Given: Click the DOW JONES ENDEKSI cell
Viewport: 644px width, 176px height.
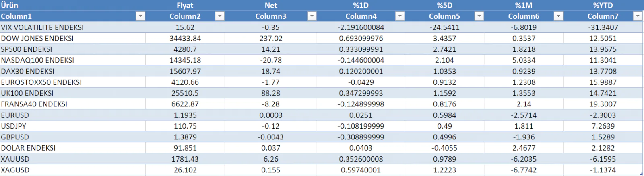Looking at the screenshot, I should pos(72,38).
